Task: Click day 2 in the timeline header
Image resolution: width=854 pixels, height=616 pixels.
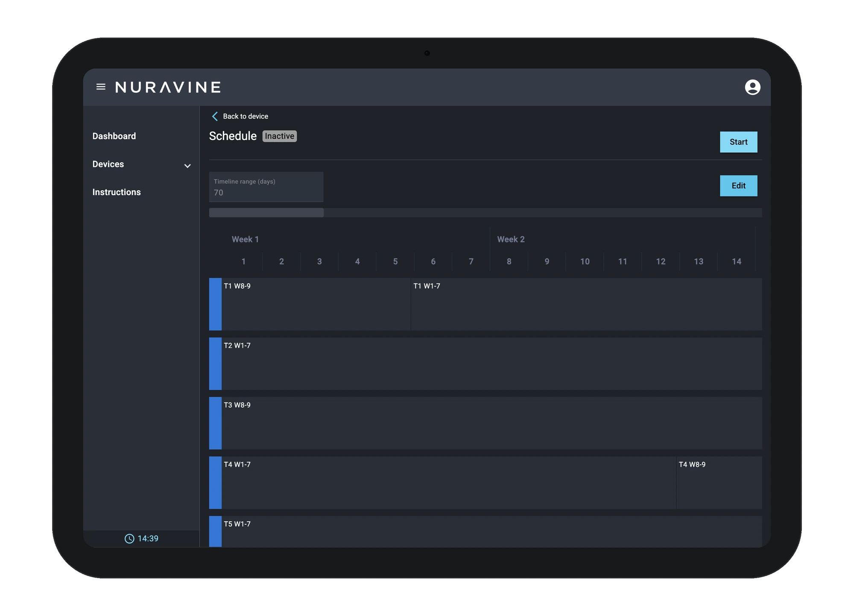Action: coord(281,262)
